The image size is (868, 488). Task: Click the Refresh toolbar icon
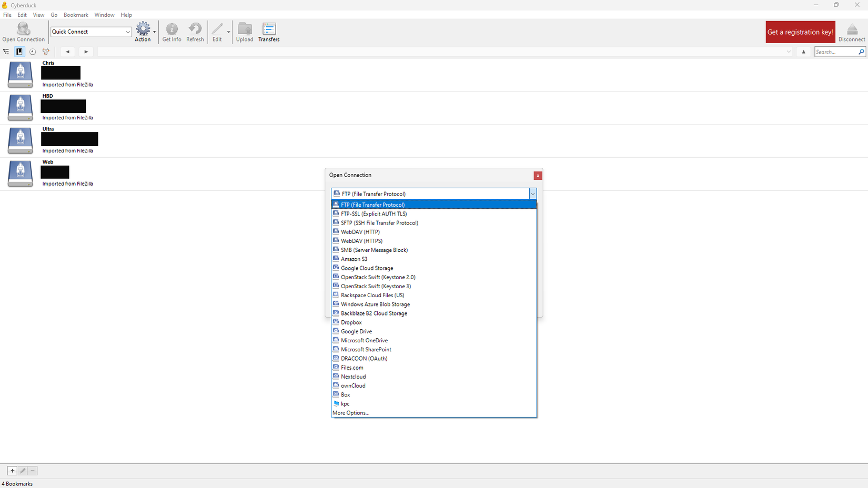(x=195, y=32)
